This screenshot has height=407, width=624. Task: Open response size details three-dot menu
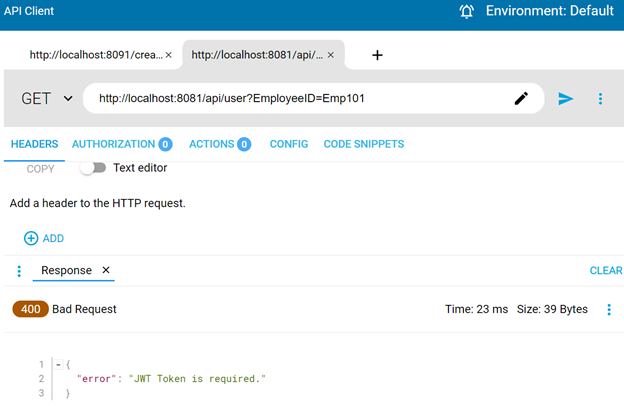point(609,310)
